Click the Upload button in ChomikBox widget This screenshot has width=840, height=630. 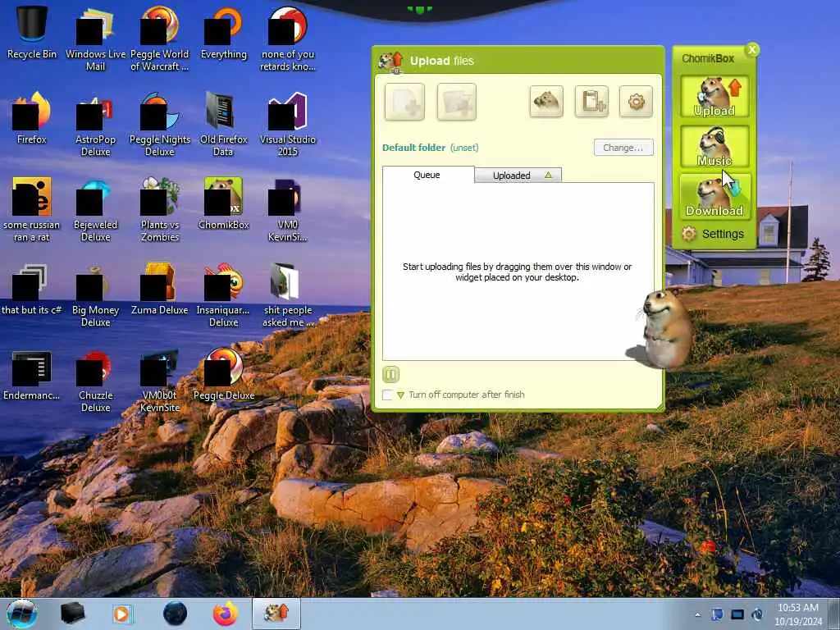714,97
